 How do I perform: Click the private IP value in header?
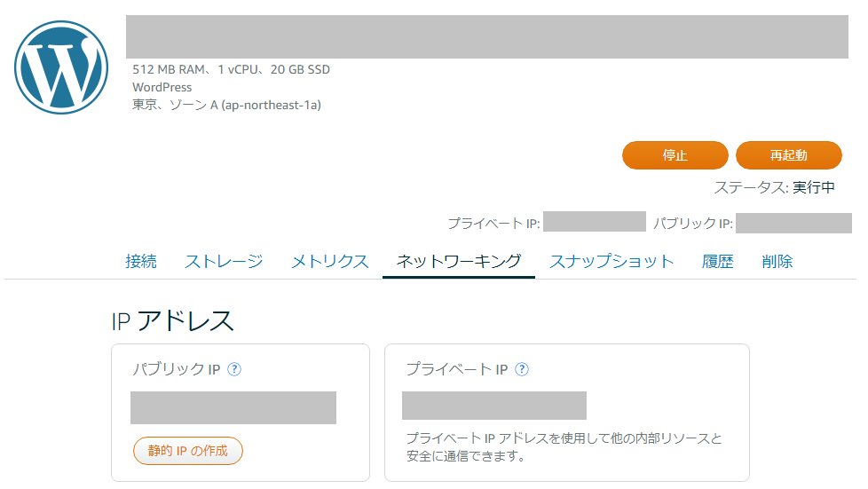tap(595, 222)
